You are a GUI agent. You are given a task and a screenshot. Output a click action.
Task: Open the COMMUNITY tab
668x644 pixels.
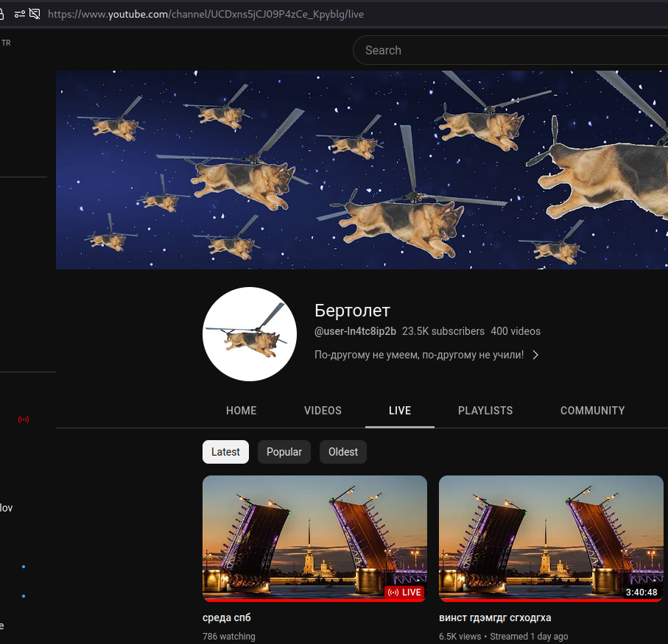tap(593, 411)
